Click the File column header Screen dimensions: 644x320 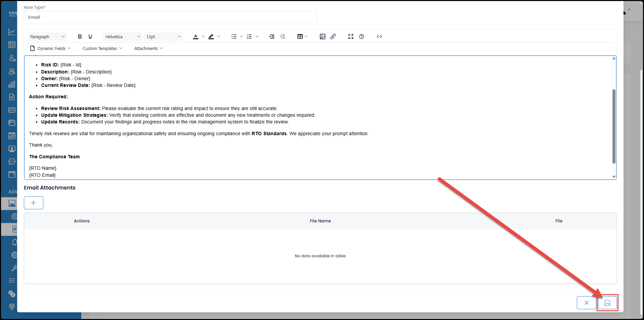click(559, 221)
